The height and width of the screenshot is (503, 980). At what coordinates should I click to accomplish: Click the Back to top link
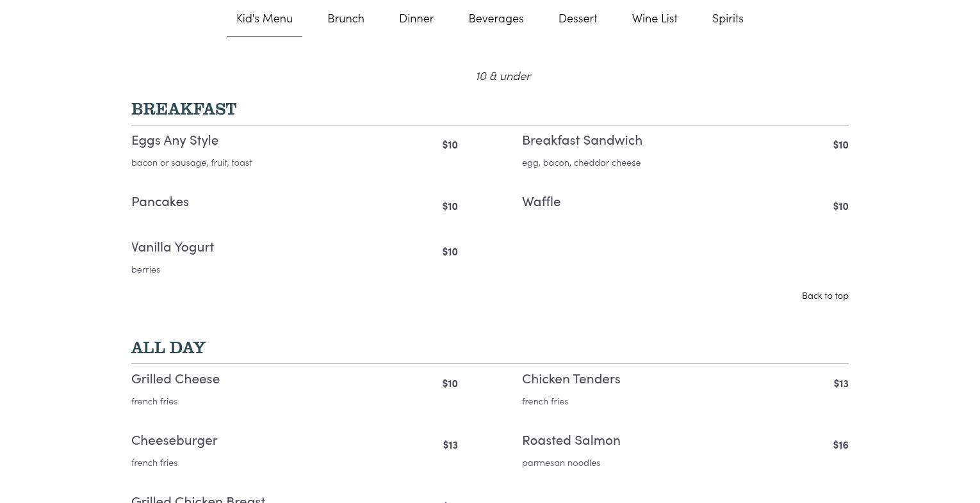click(825, 296)
